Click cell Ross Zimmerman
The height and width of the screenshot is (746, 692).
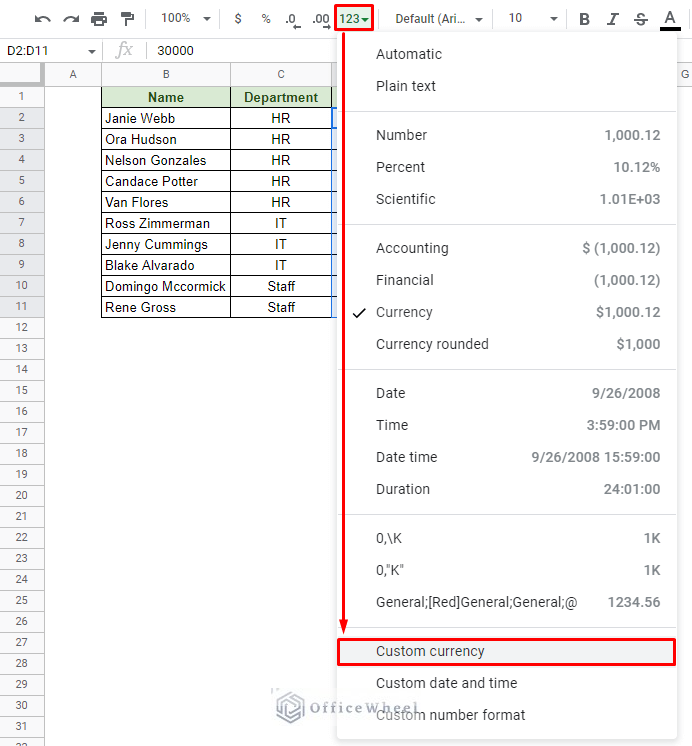(x=166, y=223)
